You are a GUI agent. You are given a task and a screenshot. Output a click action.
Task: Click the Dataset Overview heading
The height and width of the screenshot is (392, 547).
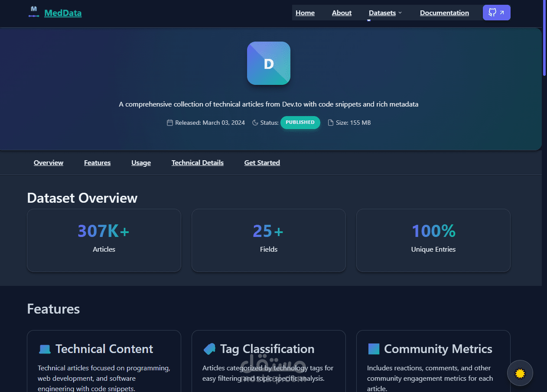click(x=82, y=198)
